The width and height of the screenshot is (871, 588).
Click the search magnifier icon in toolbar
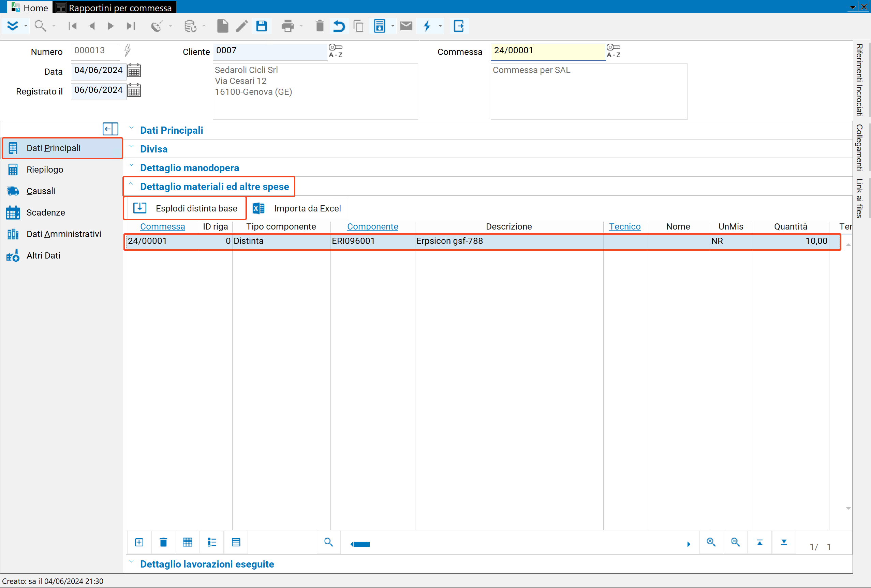click(x=40, y=26)
